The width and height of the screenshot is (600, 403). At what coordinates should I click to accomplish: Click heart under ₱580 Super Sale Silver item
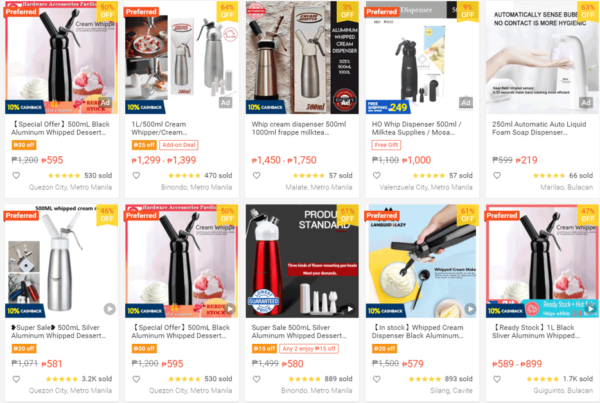tap(256, 379)
